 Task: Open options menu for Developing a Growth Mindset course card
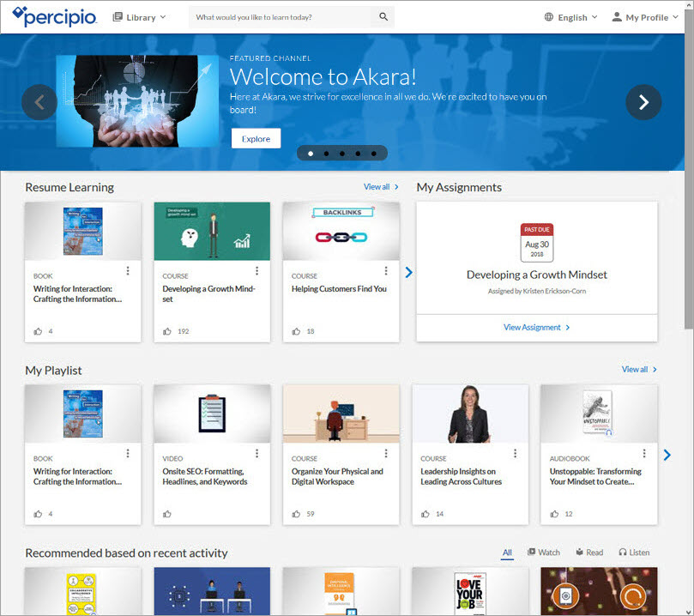[256, 270]
